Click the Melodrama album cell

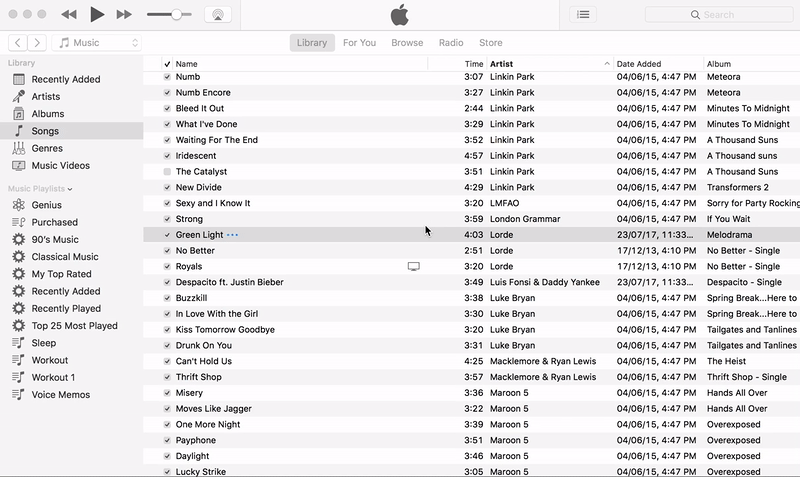[729, 235]
